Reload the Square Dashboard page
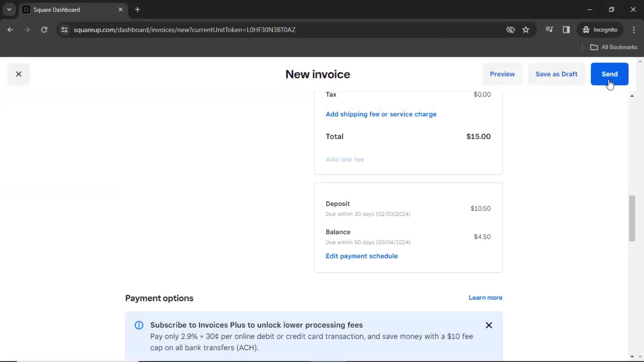 pyautogui.click(x=44, y=30)
